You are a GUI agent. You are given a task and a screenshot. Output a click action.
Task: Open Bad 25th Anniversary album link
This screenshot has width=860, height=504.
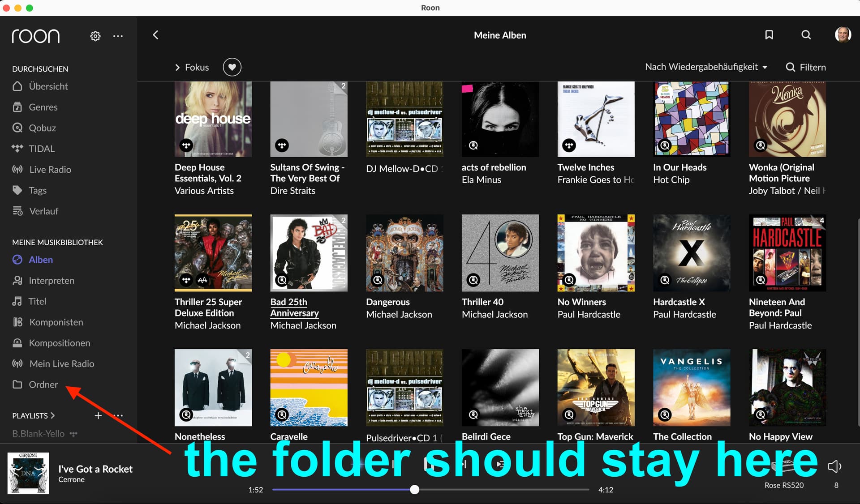[295, 308]
